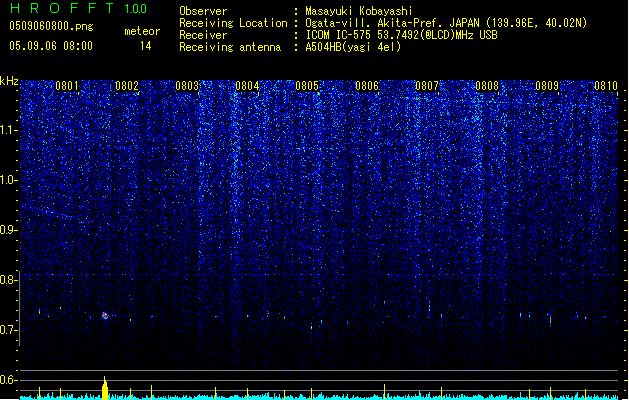Click the kHz axis unit label
The width and height of the screenshot is (629, 400).
9,81
